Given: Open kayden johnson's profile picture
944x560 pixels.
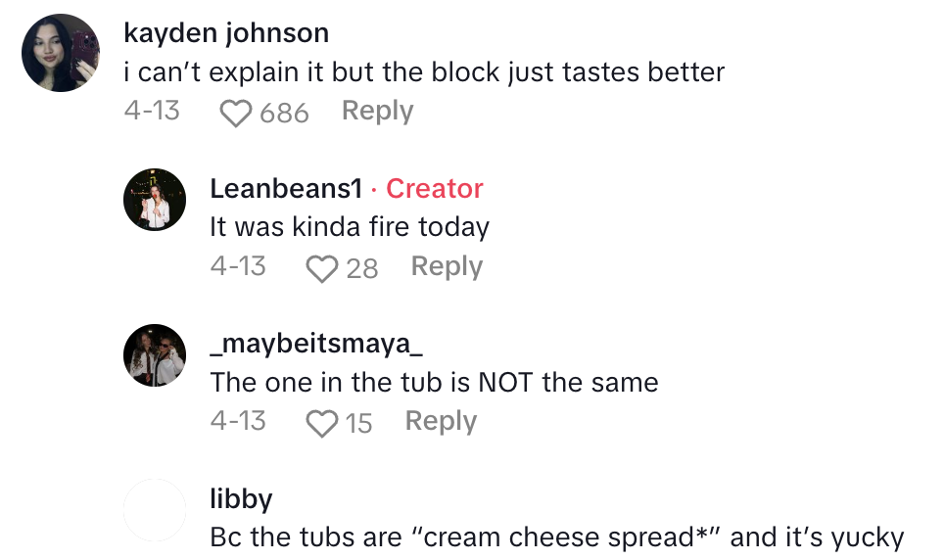Looking at the screenshot, I should click(61, 53).
